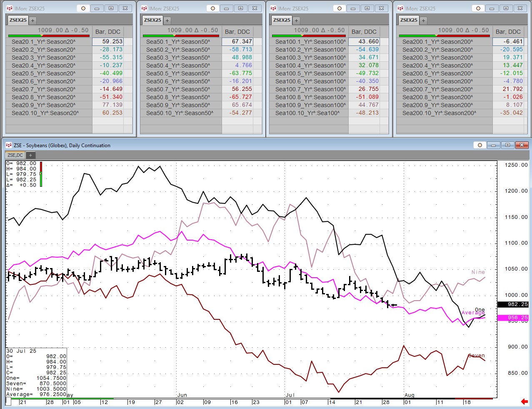Image resolution: width=532 pixels, height=409 pixels.
Task: Add a new tab in Season20 monitor window
Action: [x=32, y=20]
